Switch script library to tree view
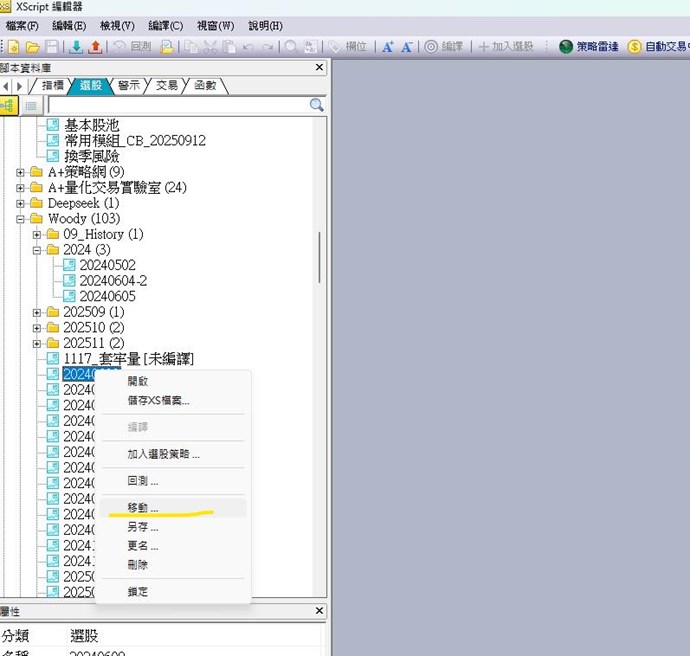Image resolution: width=690 pixels, height=656 pixels. click(x=10, y=105)
